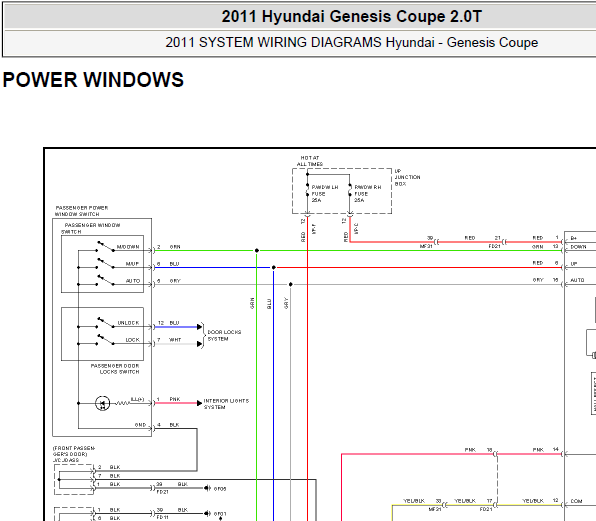Click the 'B+' terminal label on the right module
This screenshot has height=521, width=596.
click(x=574, y=238)
